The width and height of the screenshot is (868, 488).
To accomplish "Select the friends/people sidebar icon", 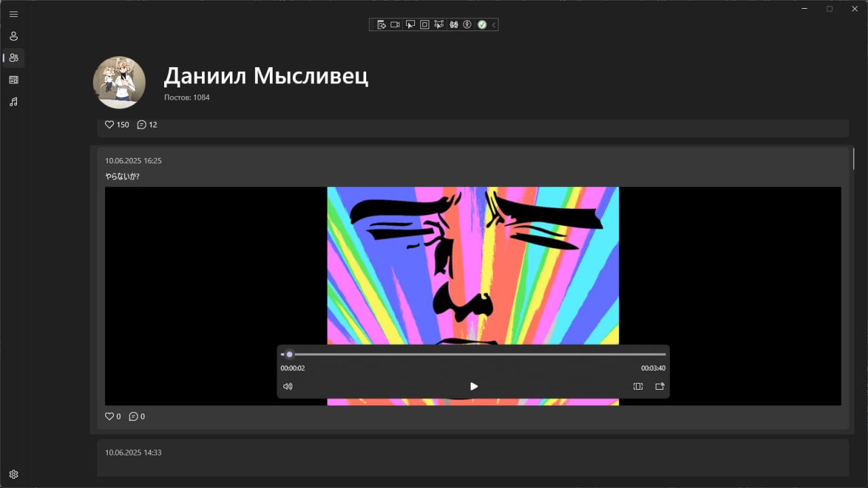I will tap(14, 58).
